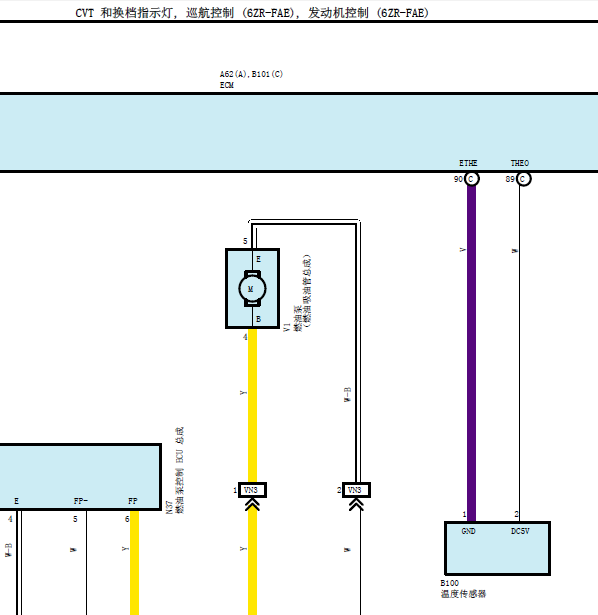
Task: Select the yellow wire below fuel pump pin 4
Action: [253, 406]
